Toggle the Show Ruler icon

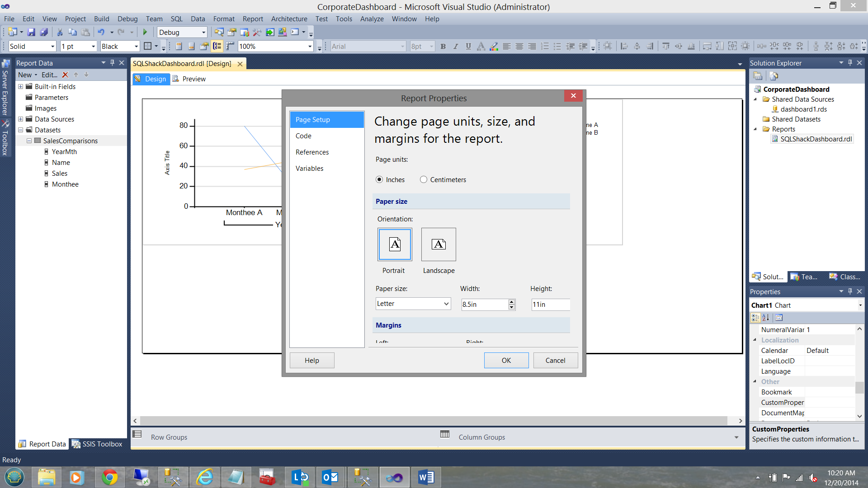[x=230, y=46]
